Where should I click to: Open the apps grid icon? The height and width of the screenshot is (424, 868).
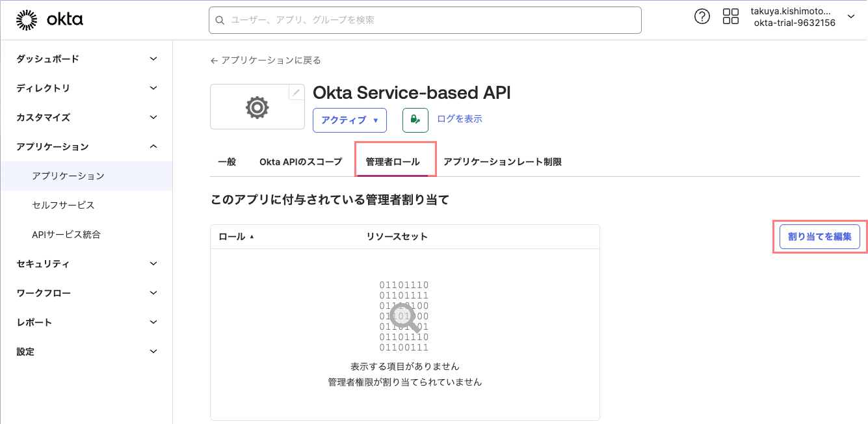pyautogui.click(x=731, y=17)
